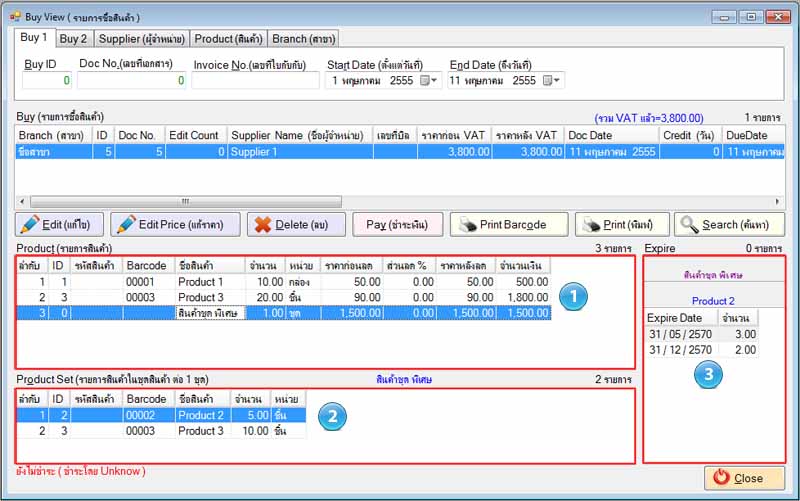The image size is (800, 501).
Task: Click the End Date day value 11
Action: 455,81
